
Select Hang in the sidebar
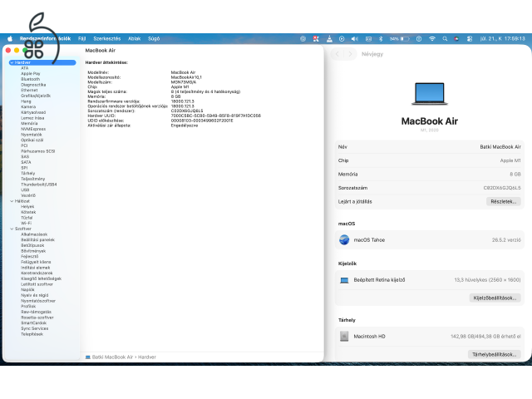coord(26,101)
